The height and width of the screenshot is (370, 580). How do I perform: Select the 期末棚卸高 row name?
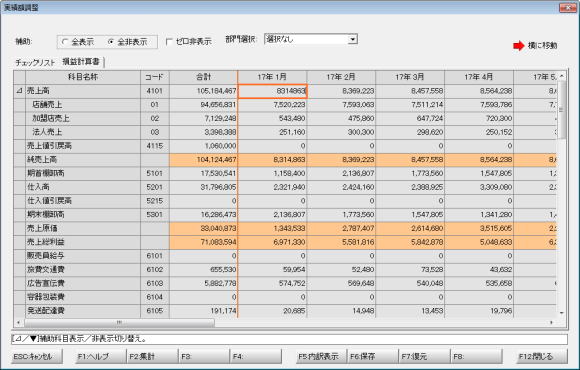[45, 214]
